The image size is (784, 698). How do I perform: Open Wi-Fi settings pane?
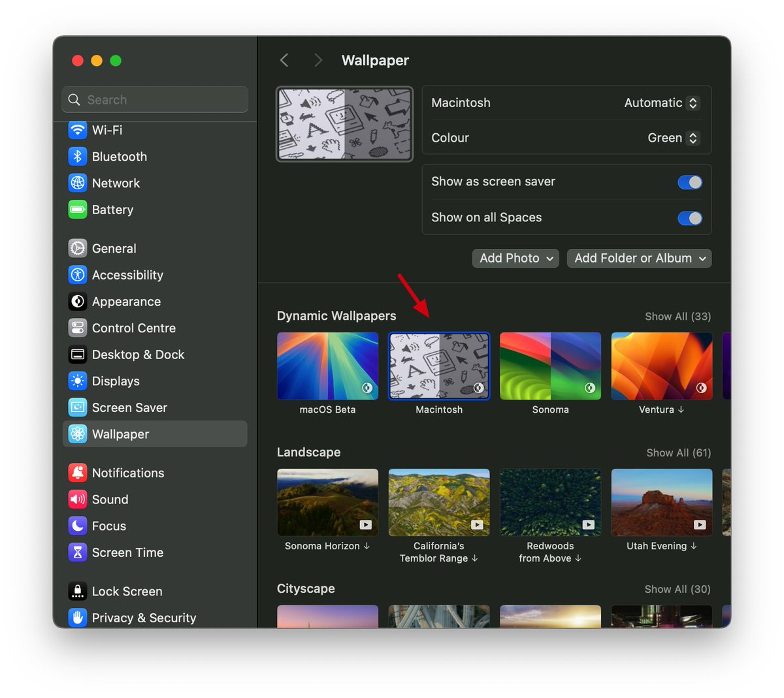(155, 130)
